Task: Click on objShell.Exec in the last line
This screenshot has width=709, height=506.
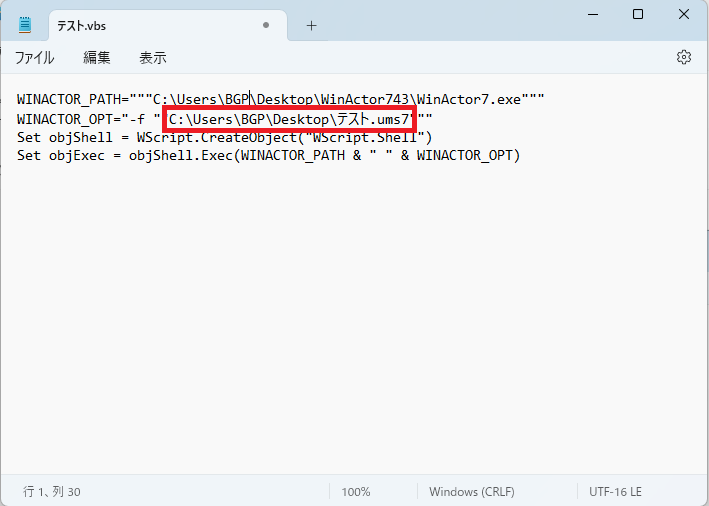Action: (176, 155)
